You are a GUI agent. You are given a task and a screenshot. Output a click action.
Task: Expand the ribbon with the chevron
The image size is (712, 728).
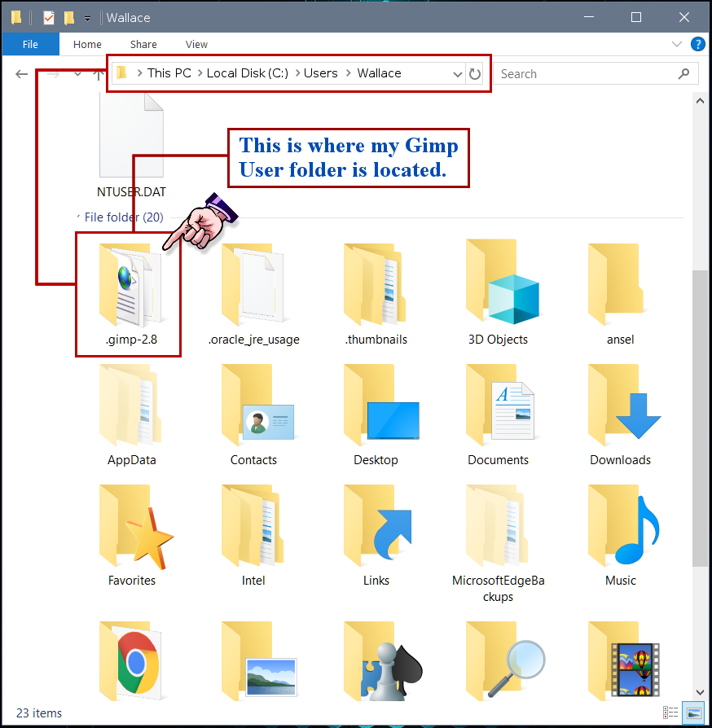[677, 44]
